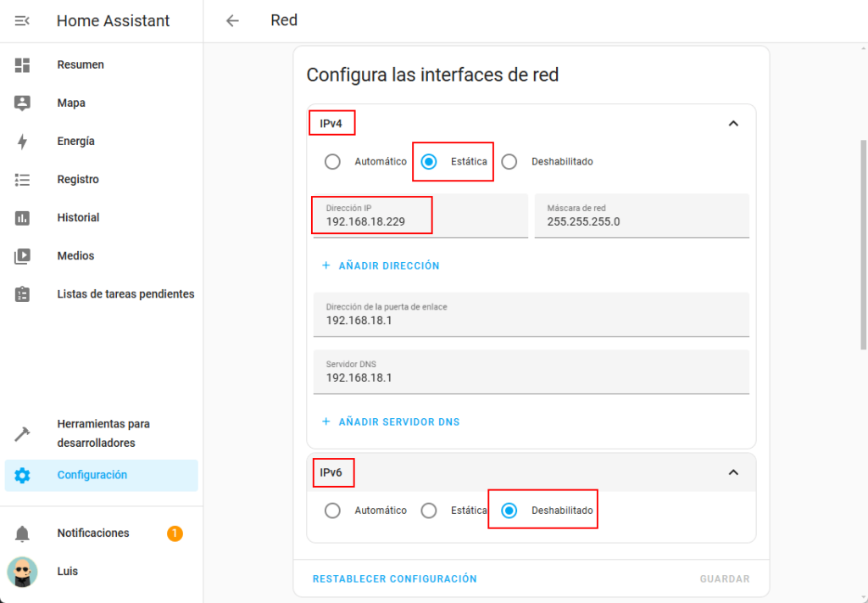The height and width of the screenshot is (603, 868).
Task: Click the Mapa icon in sidebar
Action: click(x=22, y=103)
